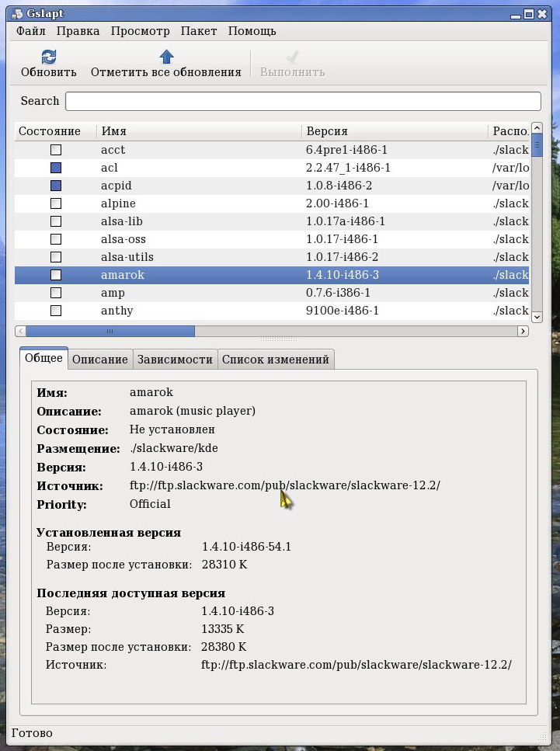The width and height of the screenshot is (560, 751).
Task: Switch to the Зависимости tab
Action: 175,360
